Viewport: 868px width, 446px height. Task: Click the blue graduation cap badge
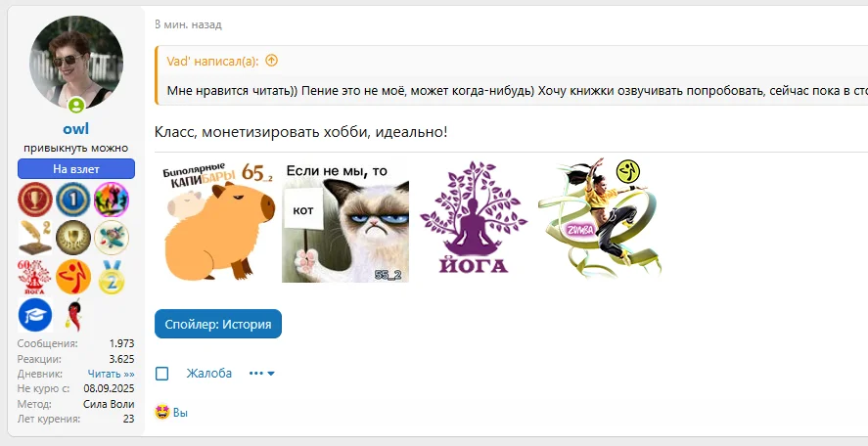(35, 315)
